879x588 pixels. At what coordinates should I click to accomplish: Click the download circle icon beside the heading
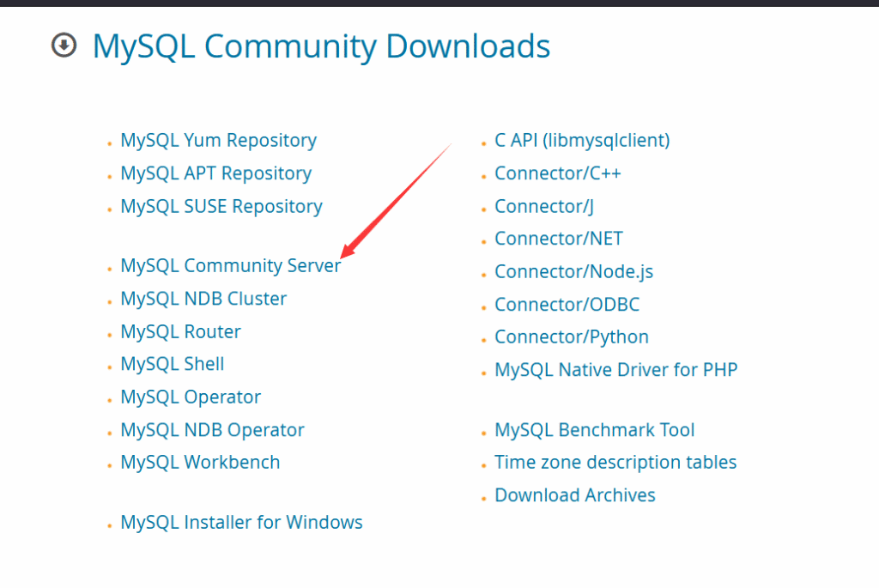[64, 45]
